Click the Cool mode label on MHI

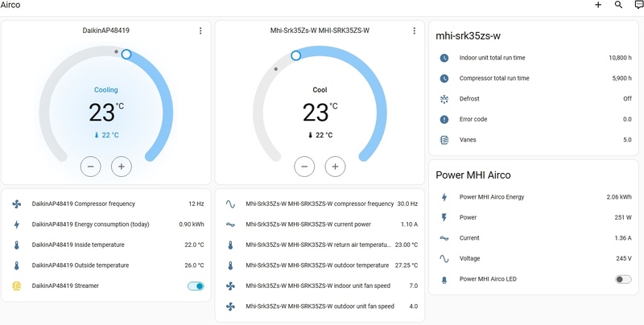coord(320,90)
